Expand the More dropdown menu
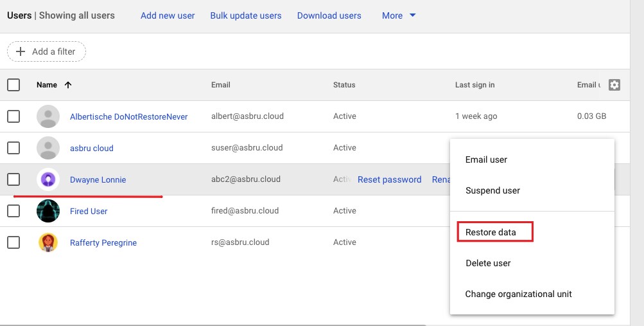Image resolution: width=644 pixels, height=326 pixels. (399, 15)
